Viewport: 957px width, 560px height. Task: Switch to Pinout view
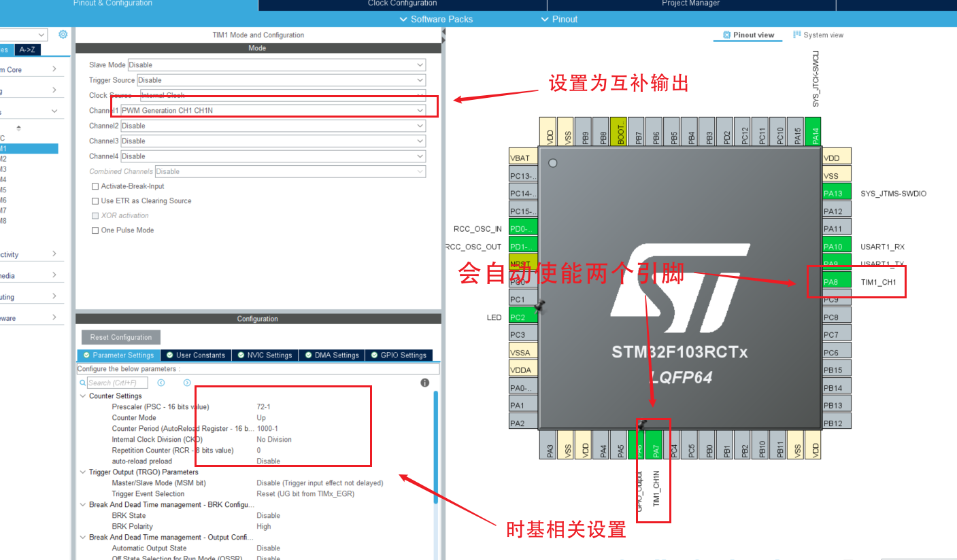point(748,35)
